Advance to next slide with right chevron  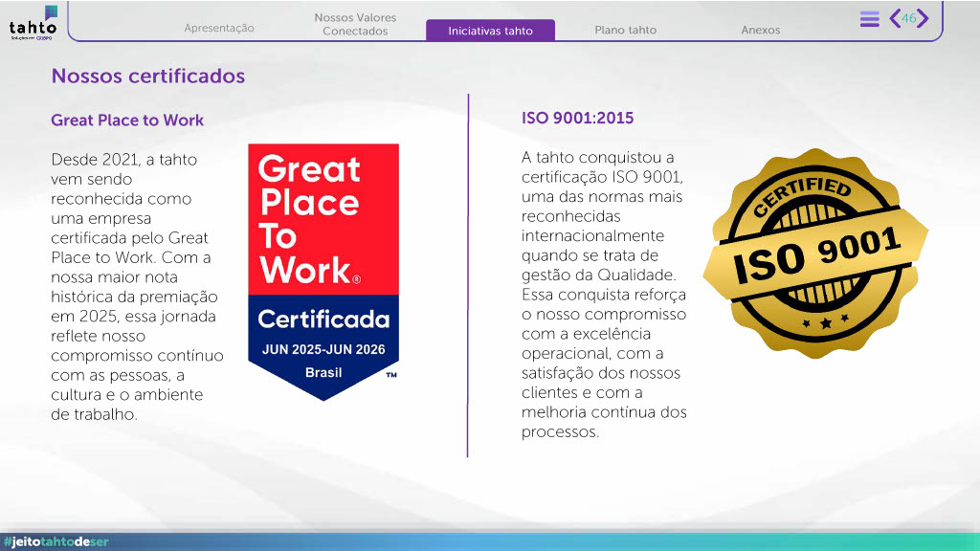pos(923,18)
